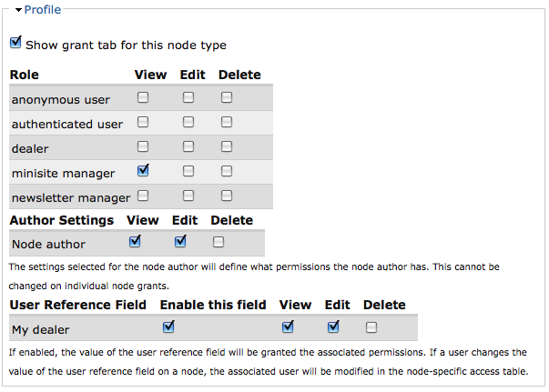This screenshot has height=392, width=549.
Task: Uncheck Node author Edit permission
Action: (x=180, y=242)
